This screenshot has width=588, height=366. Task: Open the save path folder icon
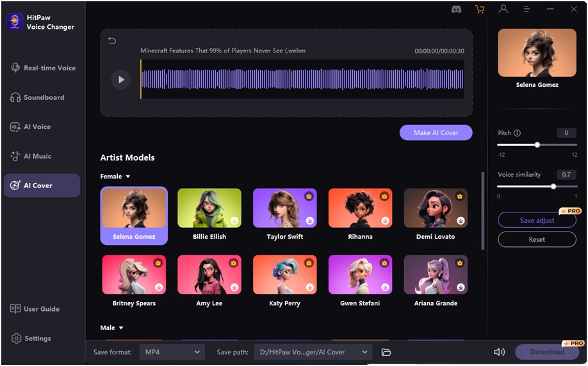pyautogui.click(x=386, y=352)
